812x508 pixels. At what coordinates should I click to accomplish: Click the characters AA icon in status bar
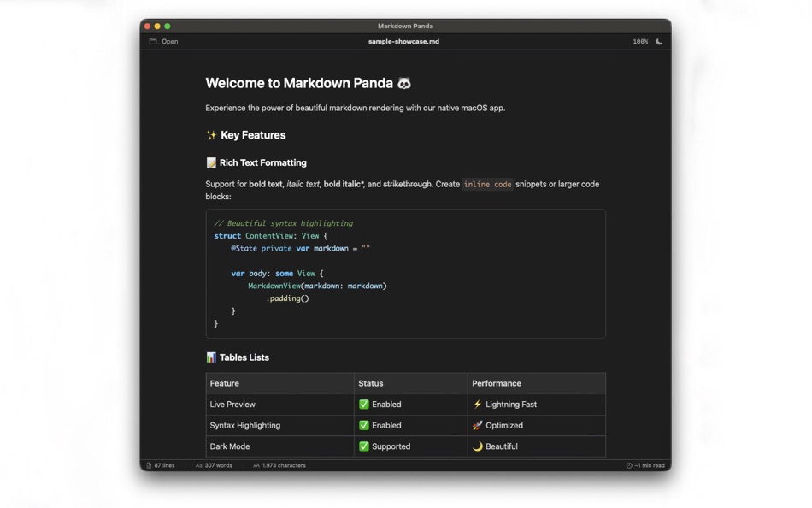pos(256,465)
